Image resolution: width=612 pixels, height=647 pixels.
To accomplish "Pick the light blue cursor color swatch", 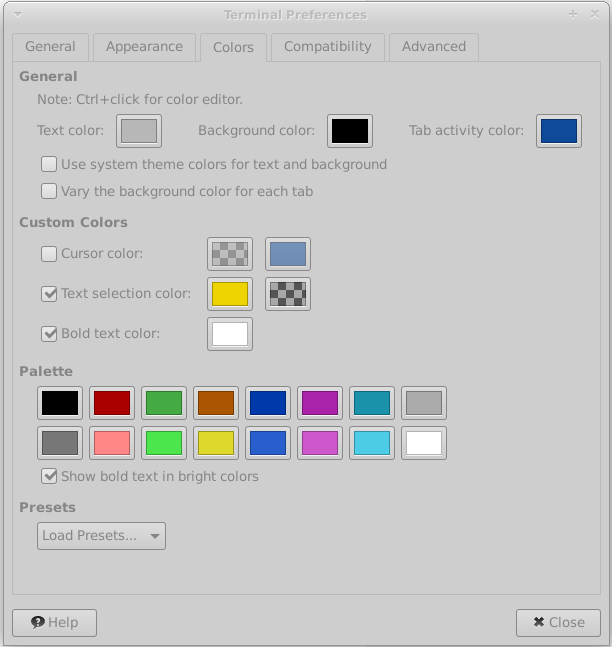I will pyautogui.click(x=288, y=254).
